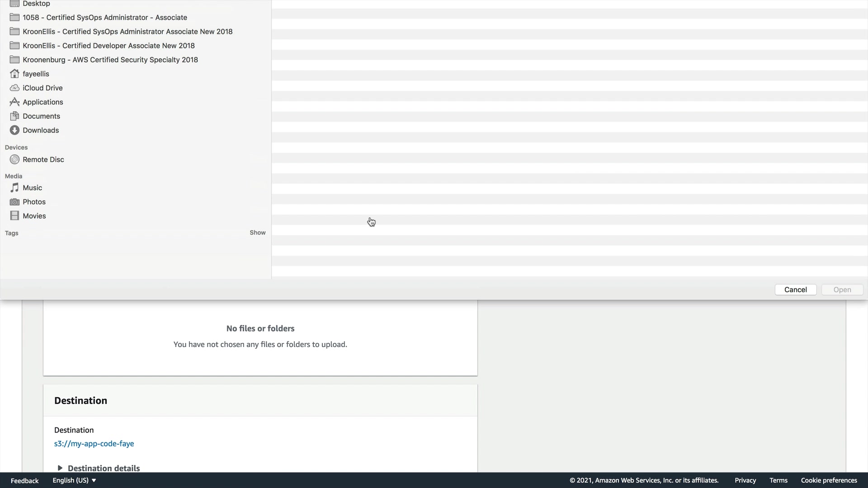Click the iCloud Drive cloud icon
The width and height of the screenshot is (868, 488).
click(x=14, y=88)
